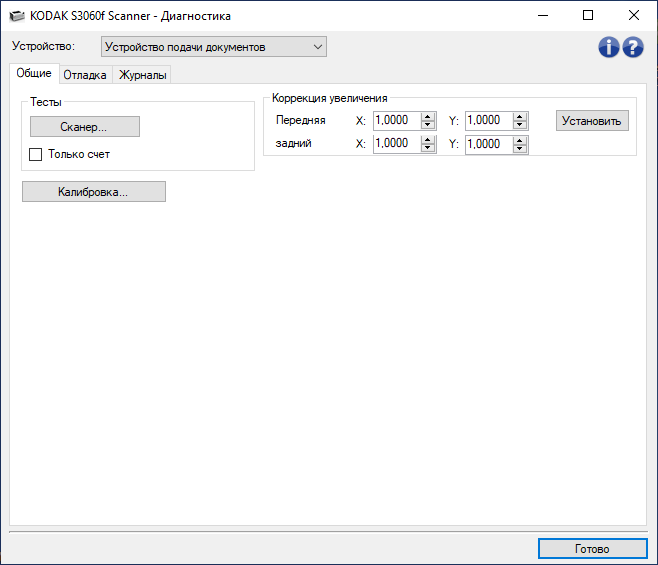Open the blue question mark help icon
This screenshot has width=658, height=565.
[x=633, y=47]
